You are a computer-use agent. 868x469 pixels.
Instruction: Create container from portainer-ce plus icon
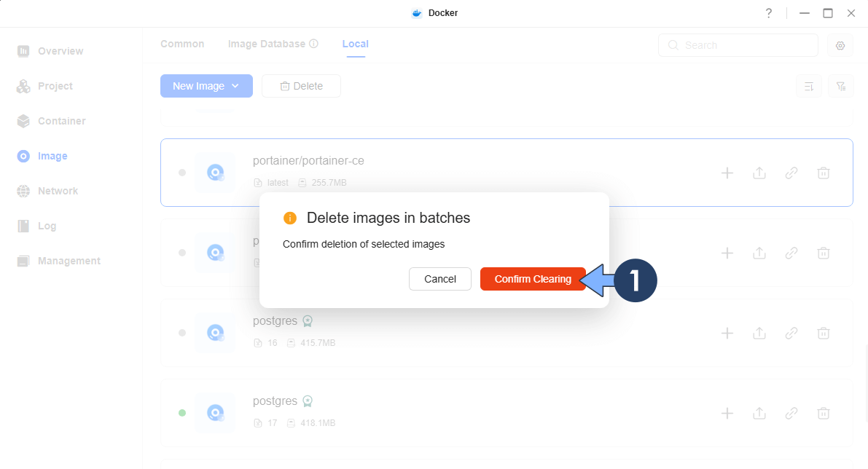coord(727,173)
